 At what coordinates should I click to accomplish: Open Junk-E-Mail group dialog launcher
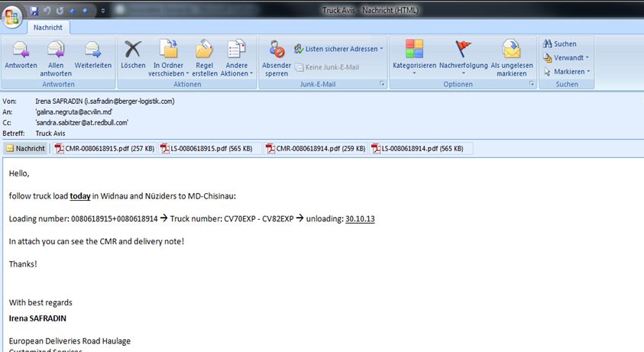pyautogui.click(x=382, y=84)
